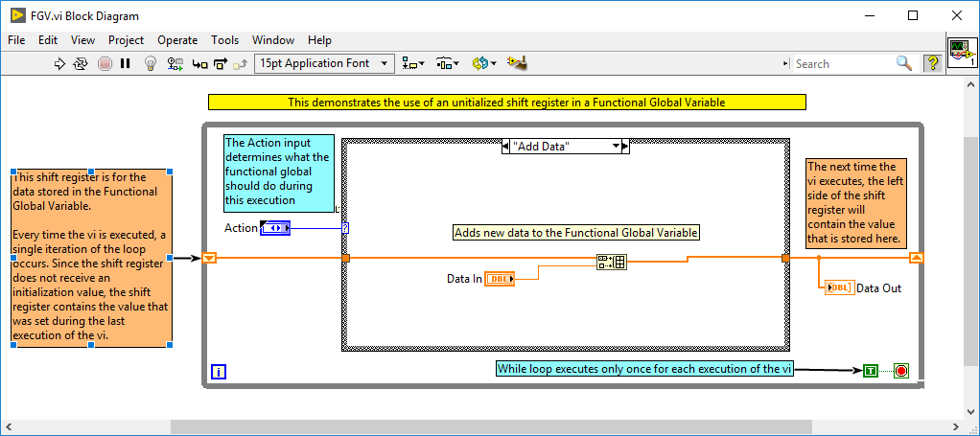
Task: Open the 15pt Application Font dropdown
Action: pos(324,64)
